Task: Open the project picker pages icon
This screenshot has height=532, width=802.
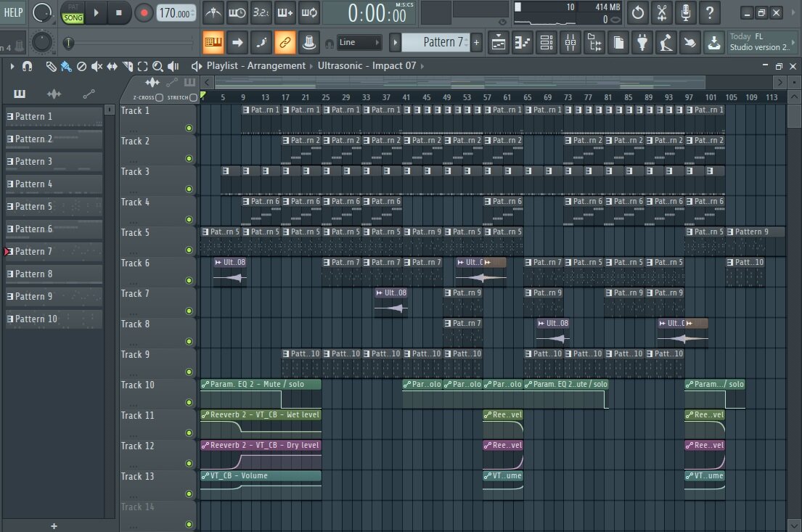Action: pos(618,43)
